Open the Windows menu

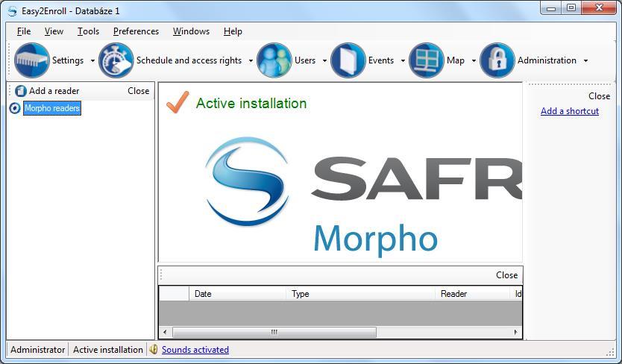tap(191, 31)
